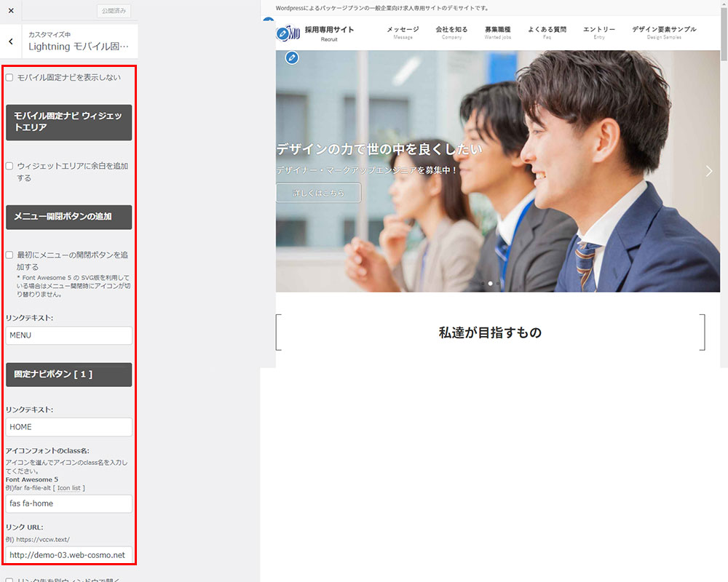
Task: Advance slider with the right arrow
Action: click(x=710, y=171)
